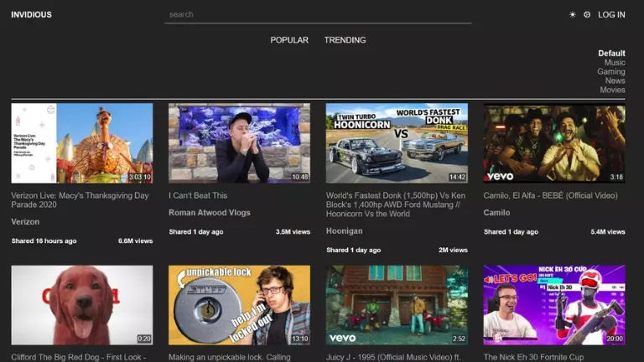The width and height of the screenshot is (644, 362).
Task: Select the Gaming trending category
Action: pyautogui.click(x=611, y=71)
